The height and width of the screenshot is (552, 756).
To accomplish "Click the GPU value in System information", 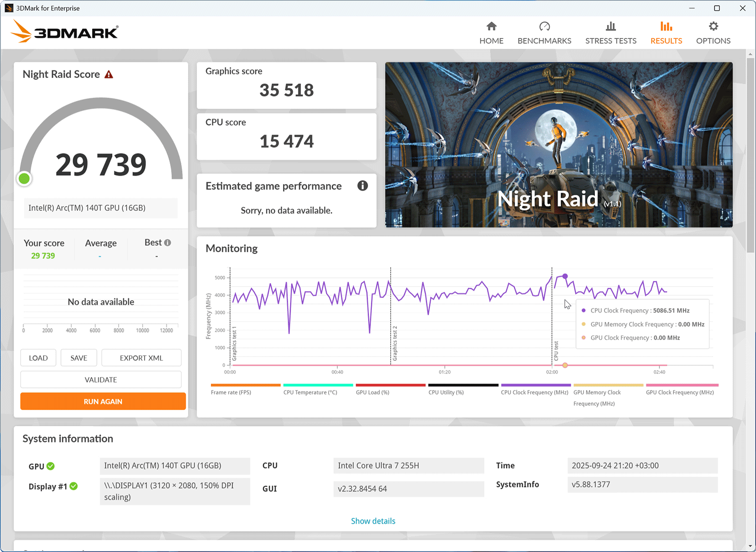I will (175, 466).
